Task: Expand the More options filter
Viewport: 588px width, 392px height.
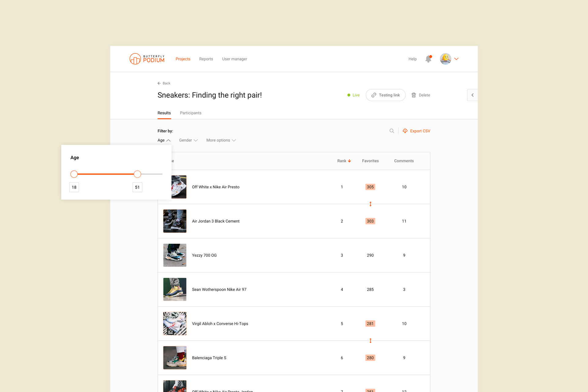Action: click(221, 140)
